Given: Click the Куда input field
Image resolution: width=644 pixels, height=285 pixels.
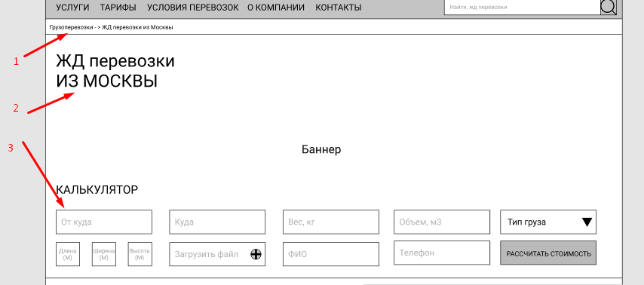Looking at the screenshot, I should coord(217,222).
